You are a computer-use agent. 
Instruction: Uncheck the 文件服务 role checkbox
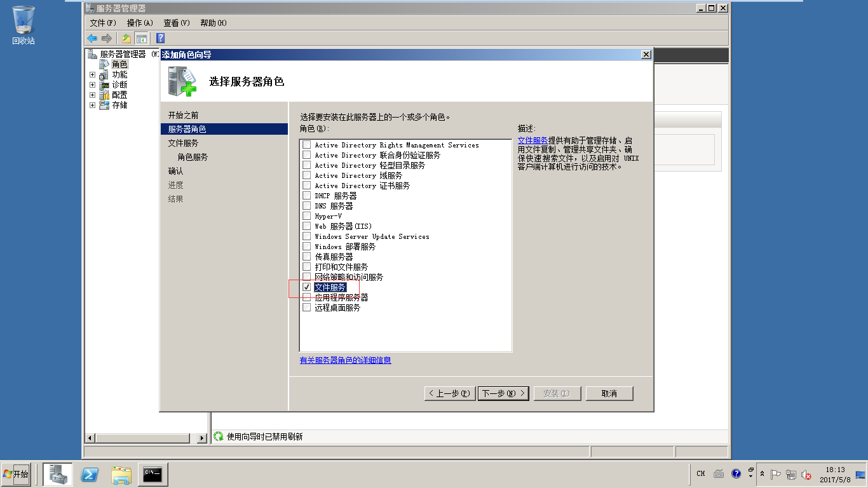[x=307, y=287]
